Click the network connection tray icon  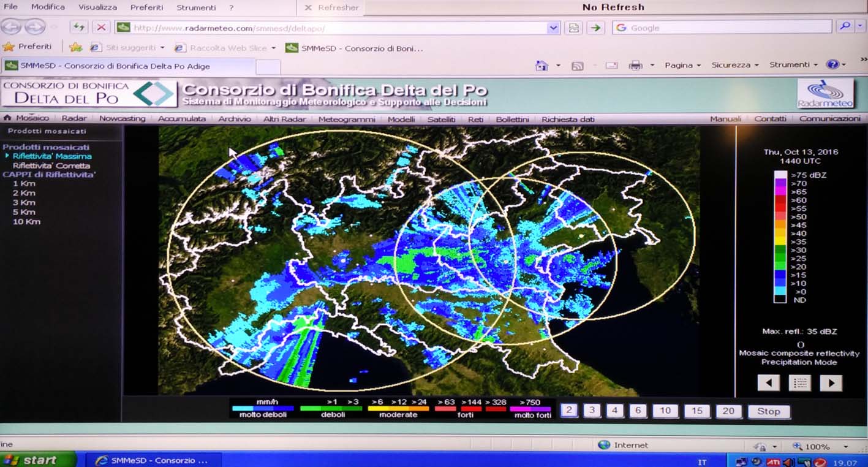click(742, 461)
